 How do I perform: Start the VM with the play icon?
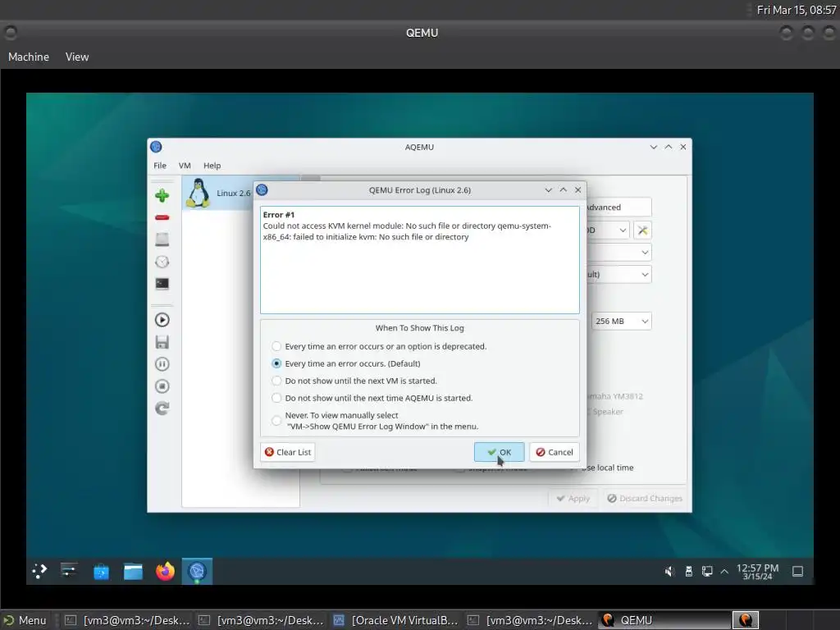point(162,320)
